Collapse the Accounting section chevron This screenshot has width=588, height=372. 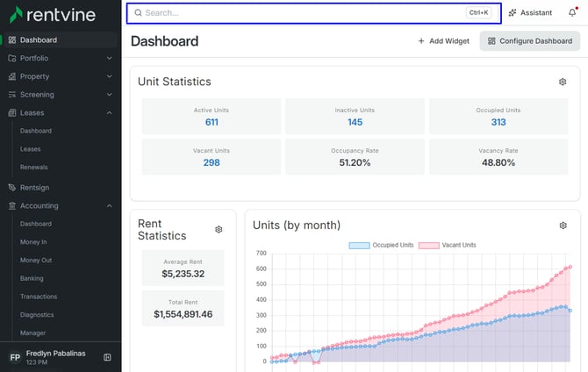(109, 206)
